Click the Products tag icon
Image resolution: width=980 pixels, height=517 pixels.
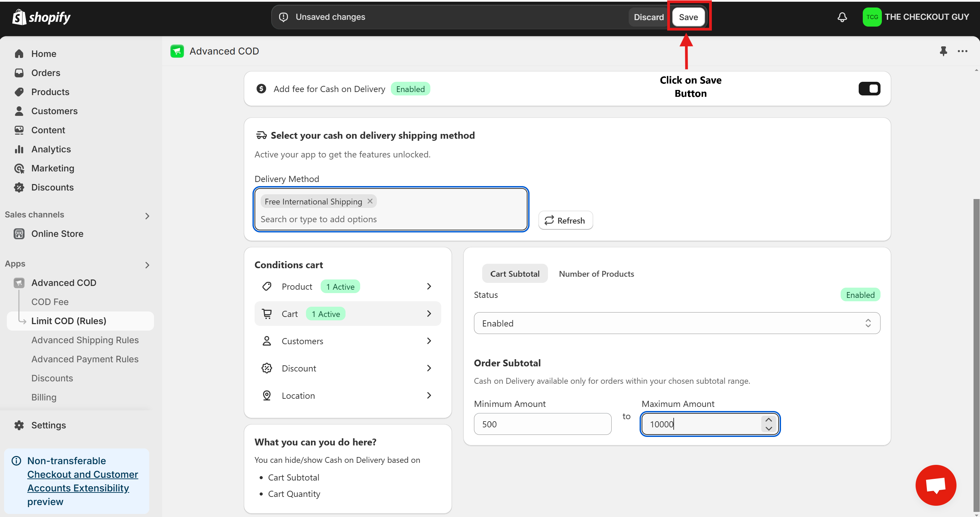tap(19, 92)
